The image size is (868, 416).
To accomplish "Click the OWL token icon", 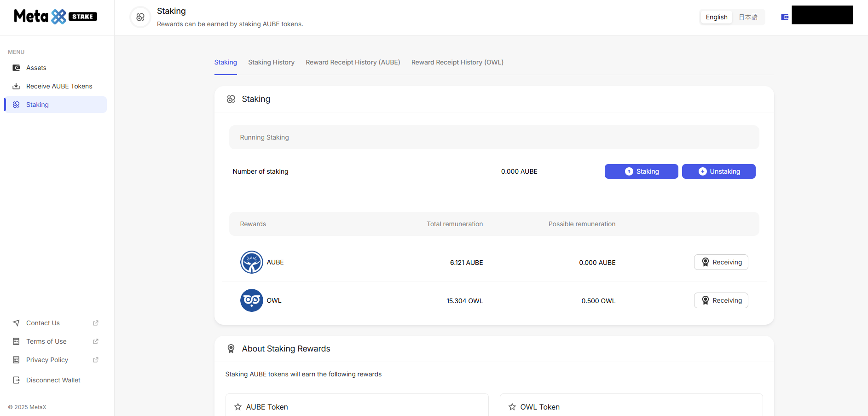I will 251,300.
